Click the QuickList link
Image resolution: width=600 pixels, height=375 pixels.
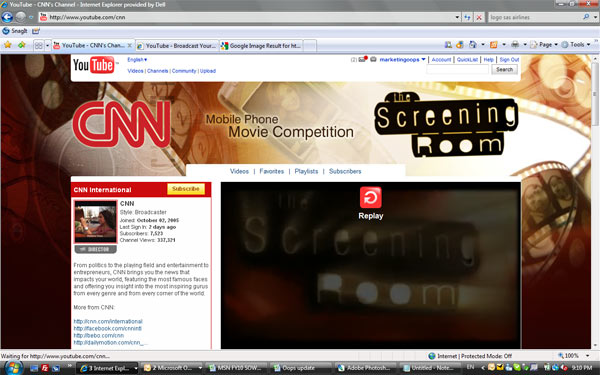pyautogui.click(x=467, y=59)
